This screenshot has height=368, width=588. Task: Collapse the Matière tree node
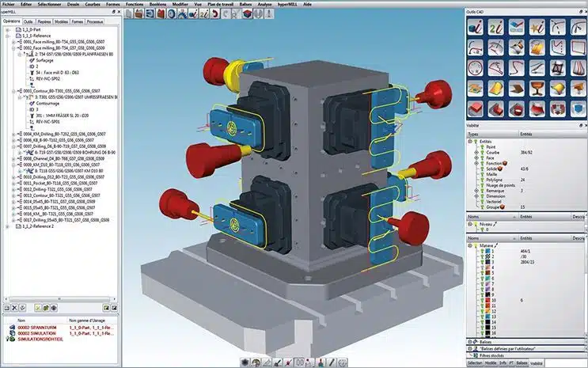click(469, 245)
